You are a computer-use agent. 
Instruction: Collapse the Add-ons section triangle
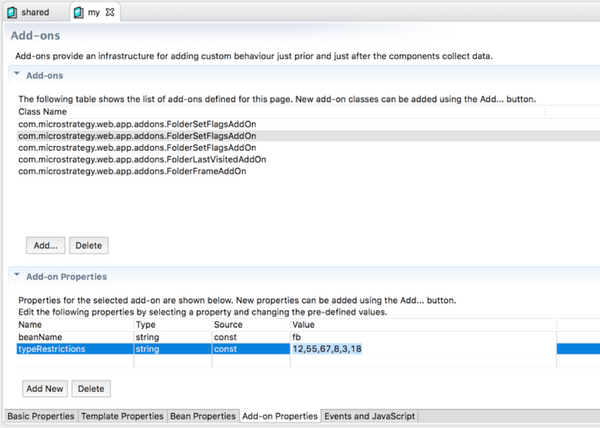(17, 73)
